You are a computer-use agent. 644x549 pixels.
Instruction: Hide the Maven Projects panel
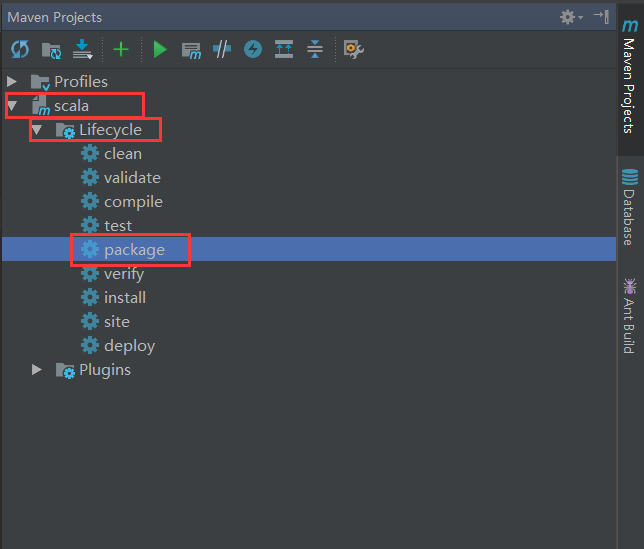click(602, 17)
